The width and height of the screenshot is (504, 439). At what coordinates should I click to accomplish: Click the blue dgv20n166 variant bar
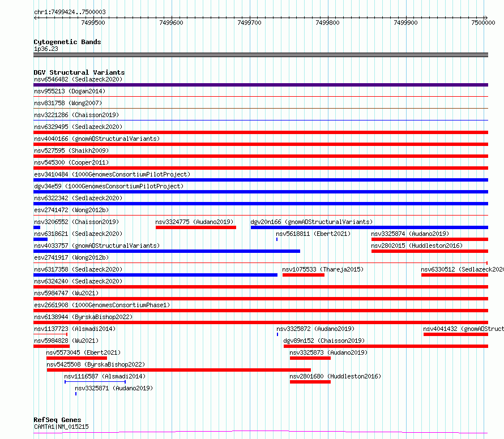tap(369, 227)
